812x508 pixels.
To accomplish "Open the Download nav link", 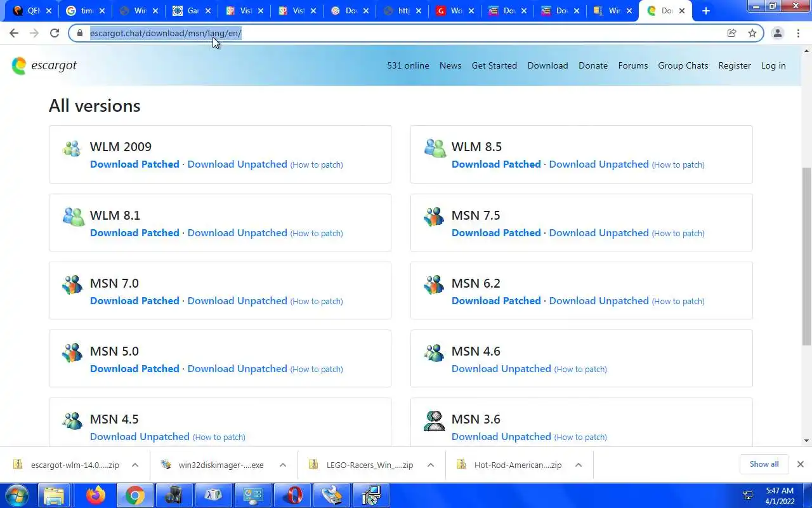I will (547, 65).
